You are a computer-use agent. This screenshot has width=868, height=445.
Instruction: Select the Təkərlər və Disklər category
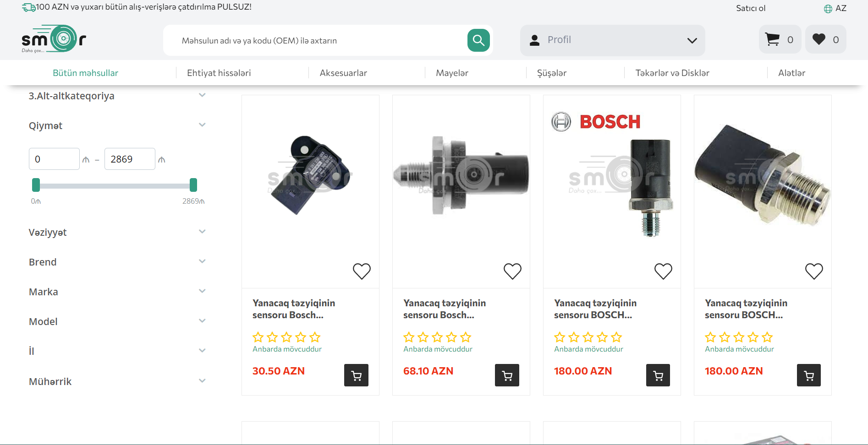tap(672, 73)
